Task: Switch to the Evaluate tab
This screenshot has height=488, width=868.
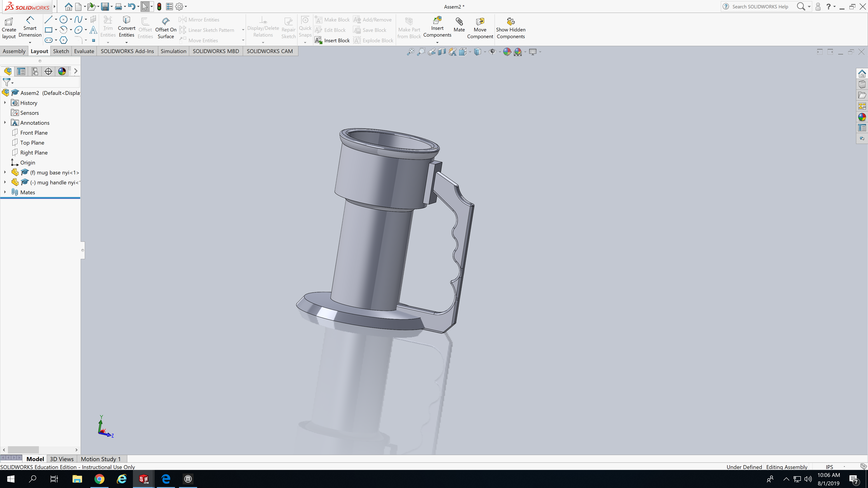Action: [84, 51]
